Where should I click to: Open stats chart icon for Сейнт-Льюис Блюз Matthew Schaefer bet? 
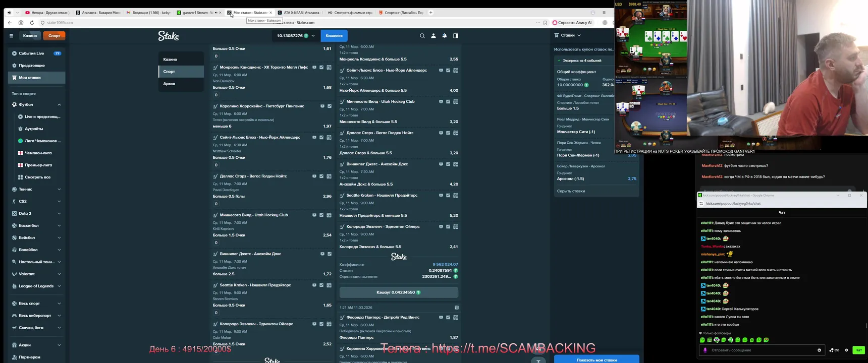pos(321,137)
